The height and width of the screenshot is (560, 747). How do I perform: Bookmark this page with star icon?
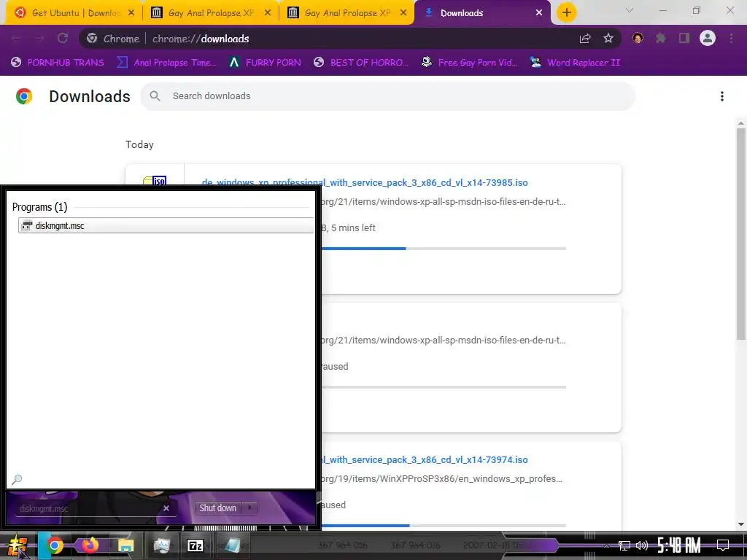608,39
